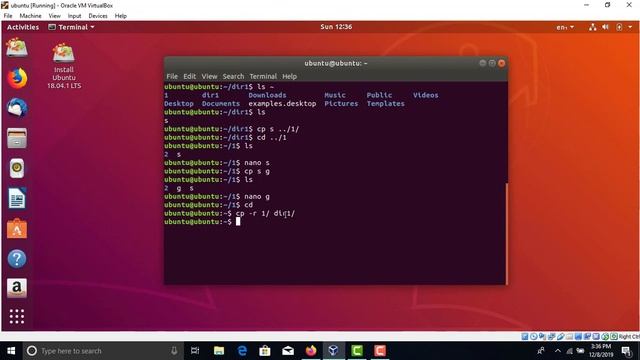Image resolution: width=640 pixels, height=360 pixels.
Task: Open the Files manager in the dock
Action: coord(17,138)
